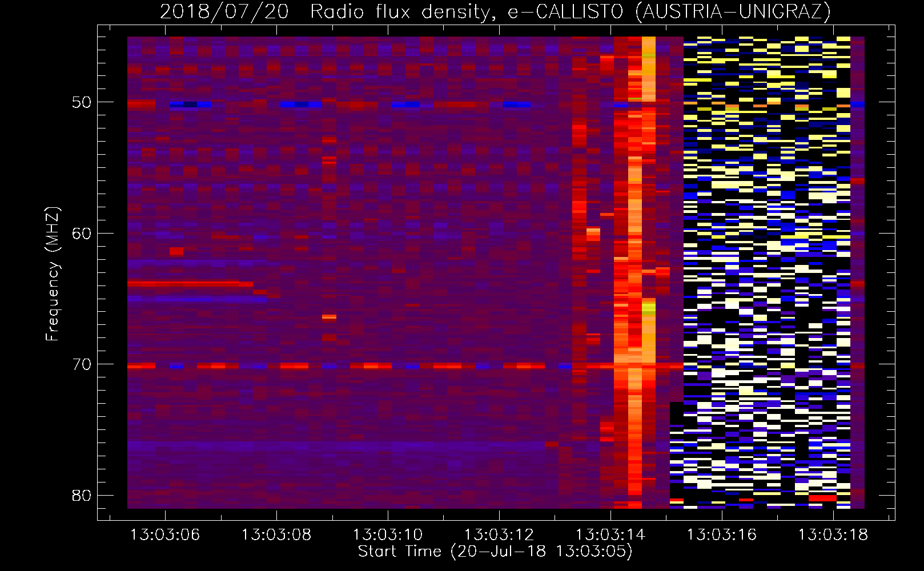This screenshot has width=924, height=571.
Task: Click the 13:03:14 time tick label
Action: [x=610, y=535]
